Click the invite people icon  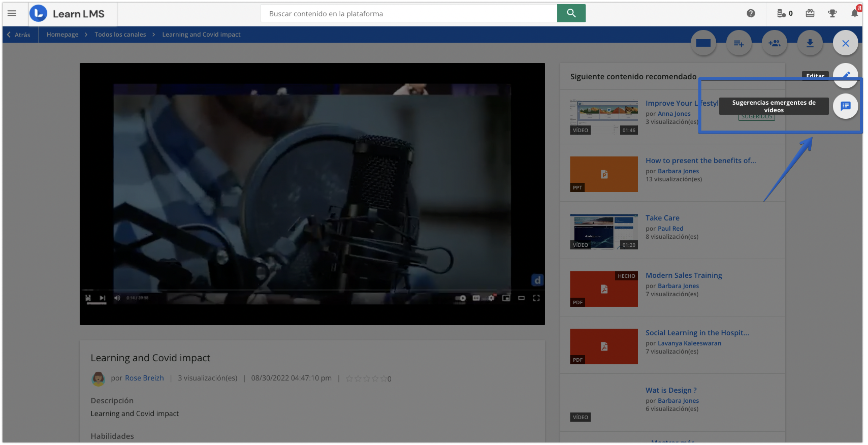click(x=774, y=43)
